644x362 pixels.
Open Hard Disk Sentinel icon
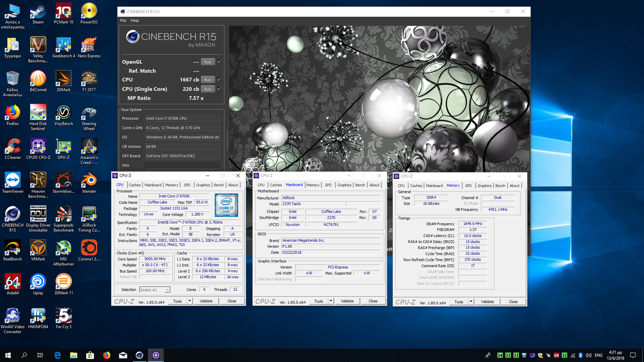pos(38,117)
